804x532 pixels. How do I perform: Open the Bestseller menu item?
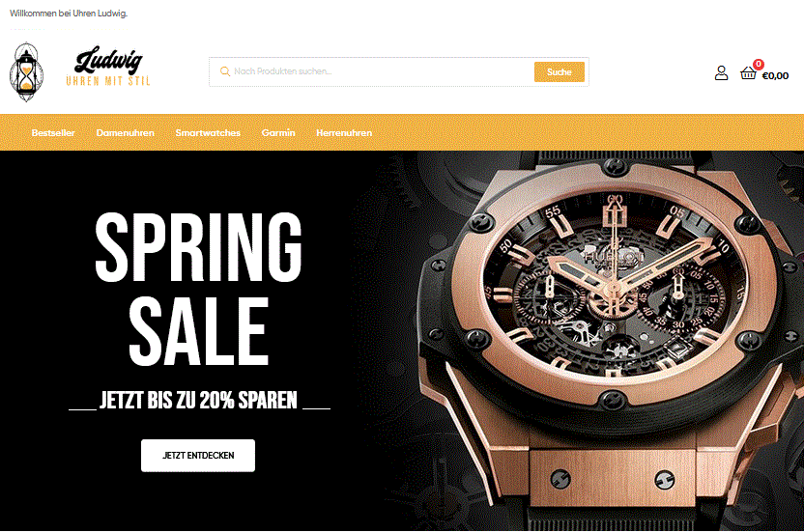click(53, 132)
